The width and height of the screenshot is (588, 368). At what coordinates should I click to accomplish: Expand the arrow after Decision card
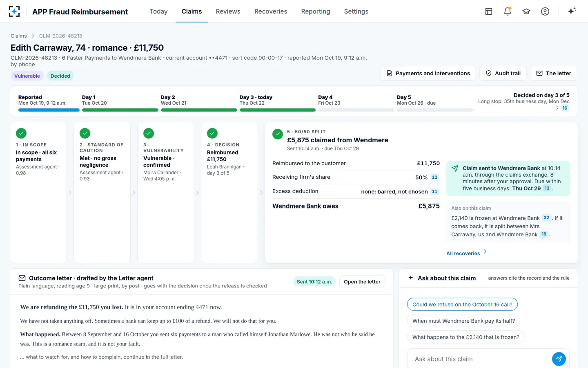(261, 193)
